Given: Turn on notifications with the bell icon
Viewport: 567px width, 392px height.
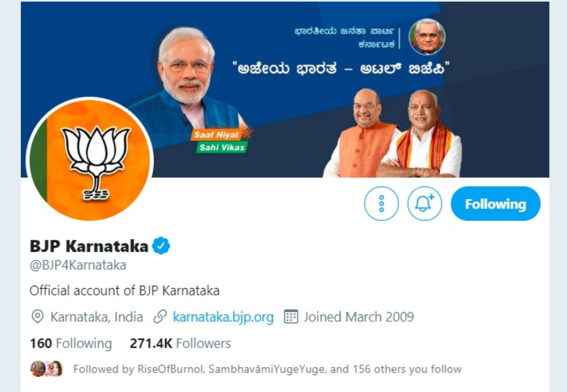Looking at the screenshot, I should (x=425, y=204).
